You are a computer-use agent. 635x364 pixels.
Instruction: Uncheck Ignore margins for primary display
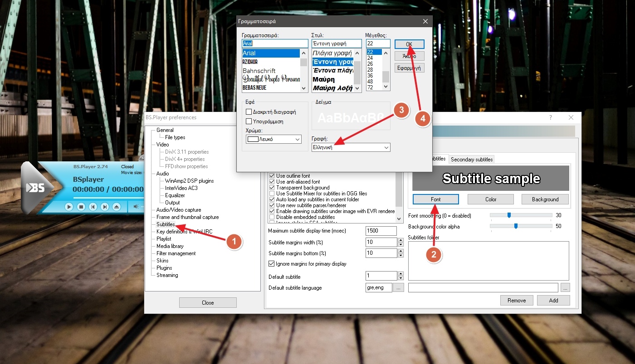pos(272,264)
